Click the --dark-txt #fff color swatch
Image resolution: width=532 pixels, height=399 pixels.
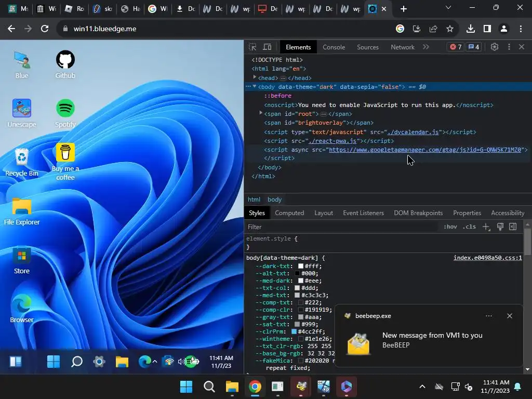(x=301, y=267)
